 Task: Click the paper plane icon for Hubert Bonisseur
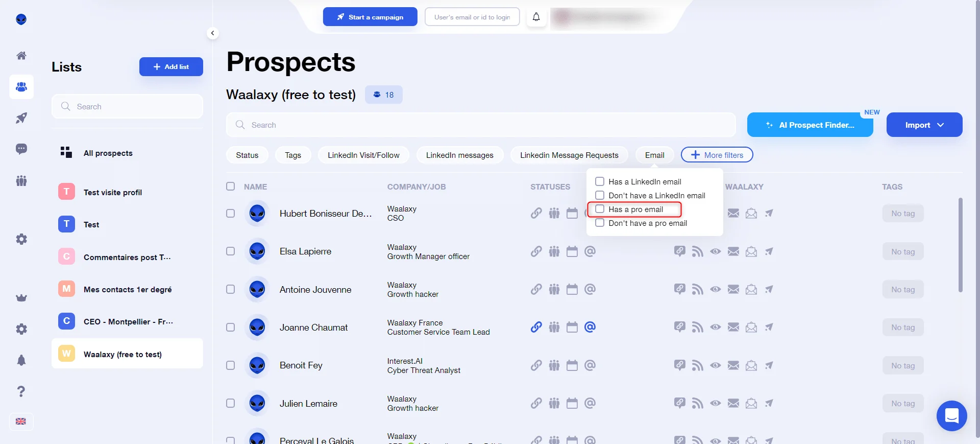point(769,213)
